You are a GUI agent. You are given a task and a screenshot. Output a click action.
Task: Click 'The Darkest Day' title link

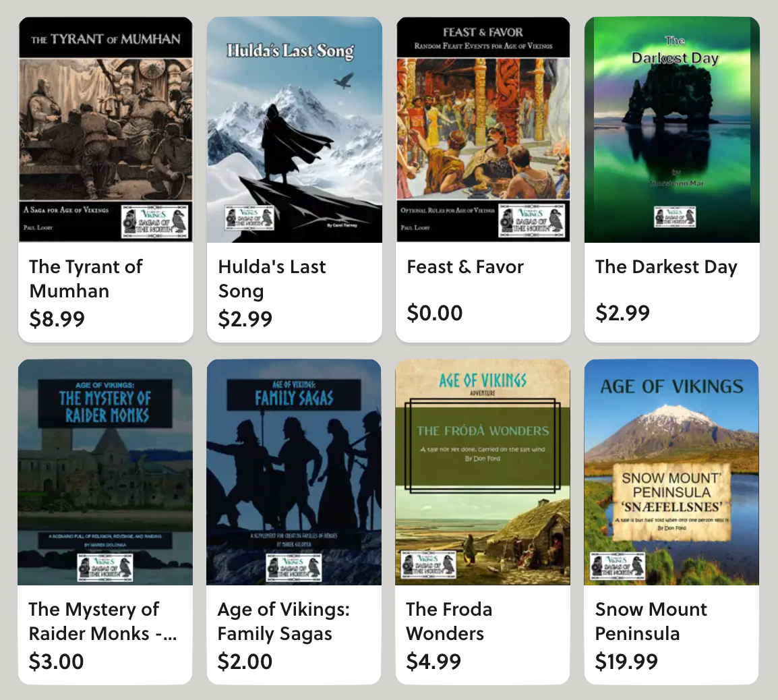666,267
